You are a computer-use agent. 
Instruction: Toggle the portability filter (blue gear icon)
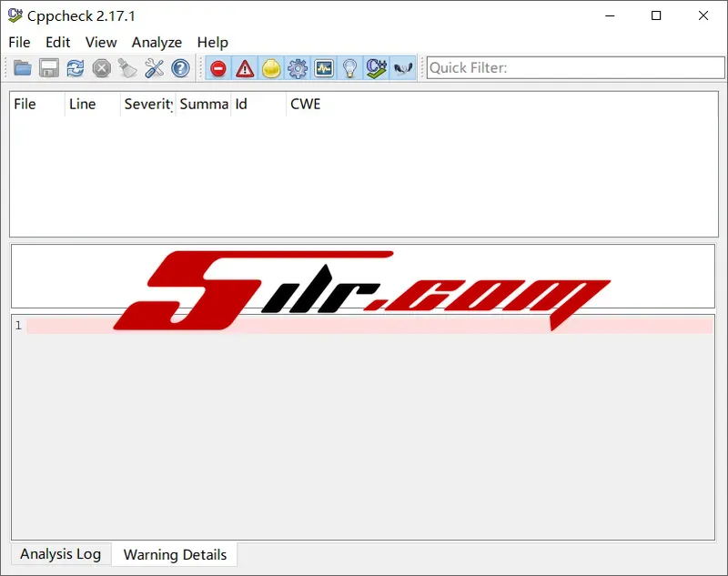tap(298, 68)
